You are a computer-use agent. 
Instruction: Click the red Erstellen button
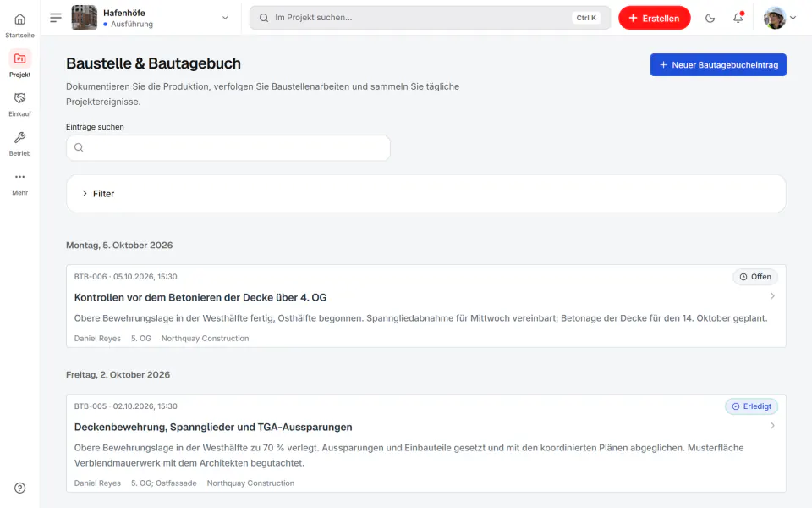[654, 18]
